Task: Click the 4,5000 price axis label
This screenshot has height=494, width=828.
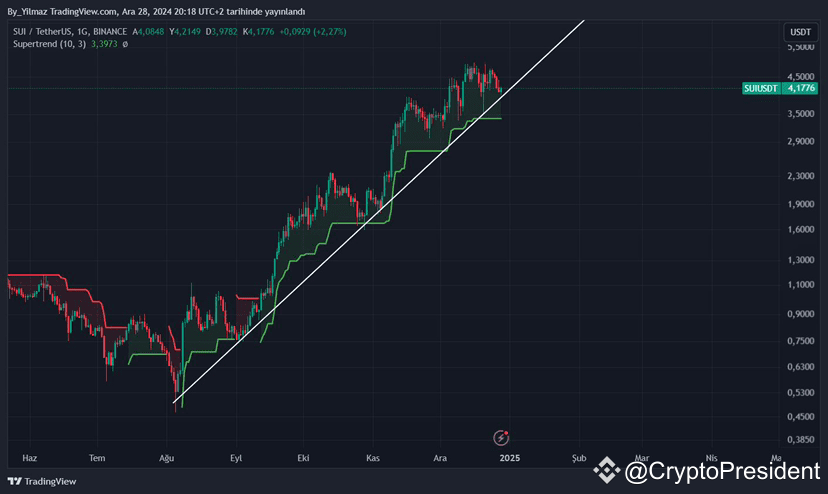Action: pos(801,77)
